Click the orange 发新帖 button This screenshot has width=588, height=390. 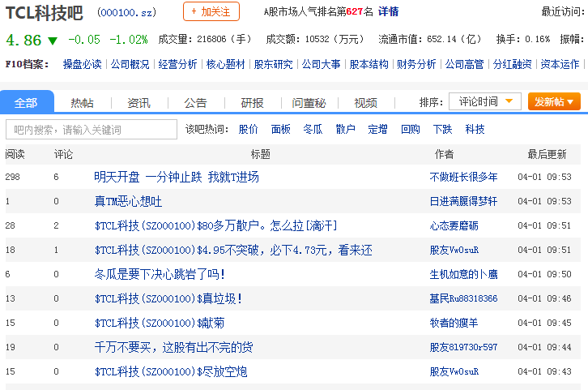click(x=554, y=101)
